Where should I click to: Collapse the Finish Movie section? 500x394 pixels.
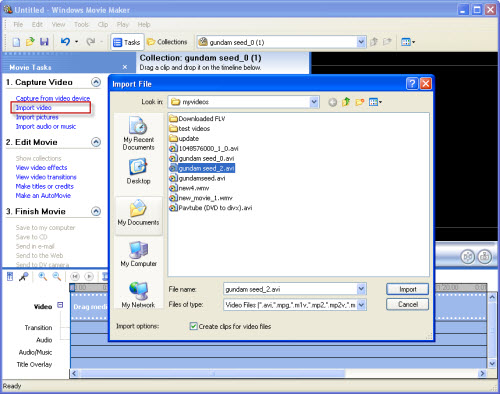click(x=96, y=211)
